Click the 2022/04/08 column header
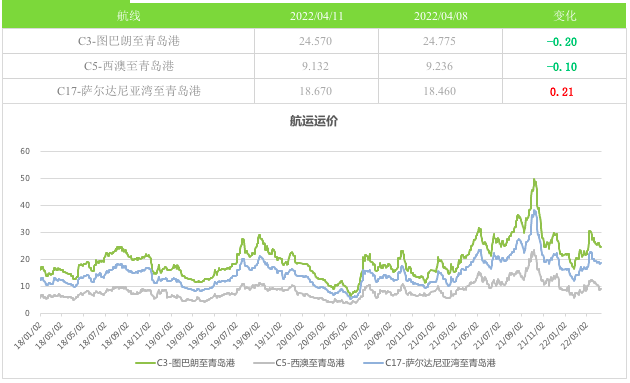The height and width of the screenshot is (383, 630). (x=441, y=16)
